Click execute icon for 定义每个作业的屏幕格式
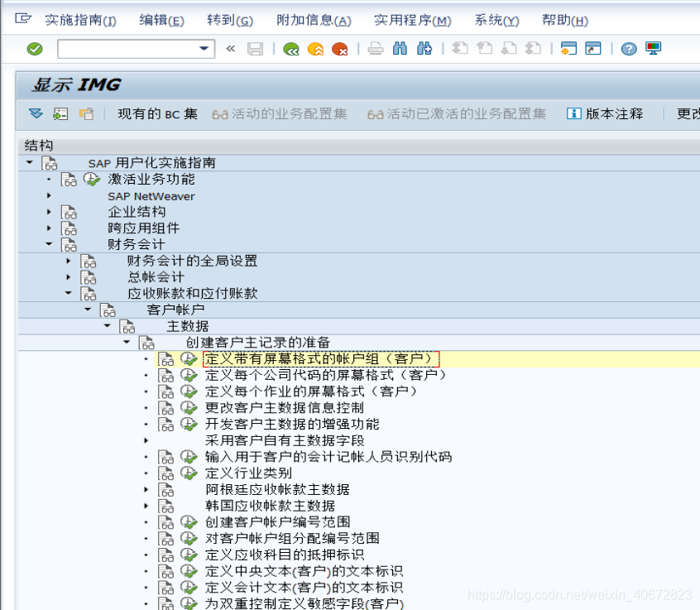 tap(189, 391)
